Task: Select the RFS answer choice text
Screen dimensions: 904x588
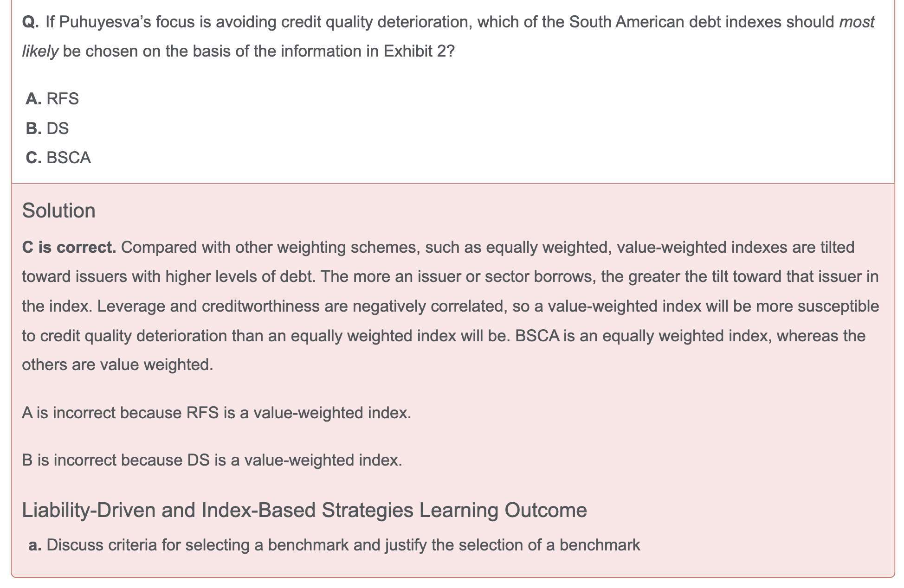Action: pos(63,99)
